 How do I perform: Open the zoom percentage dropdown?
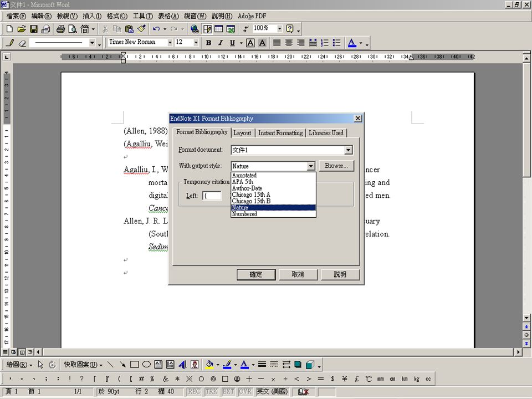[x=279, y=28]
